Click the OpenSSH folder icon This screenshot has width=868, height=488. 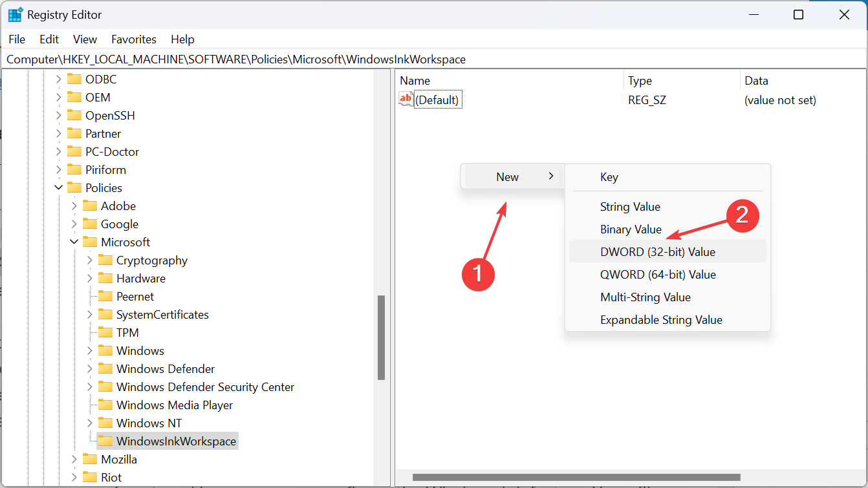(74, 116)
